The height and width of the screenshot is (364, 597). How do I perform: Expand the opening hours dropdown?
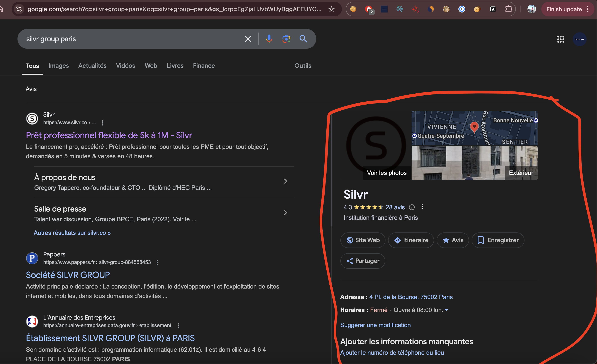click(447, 310)
